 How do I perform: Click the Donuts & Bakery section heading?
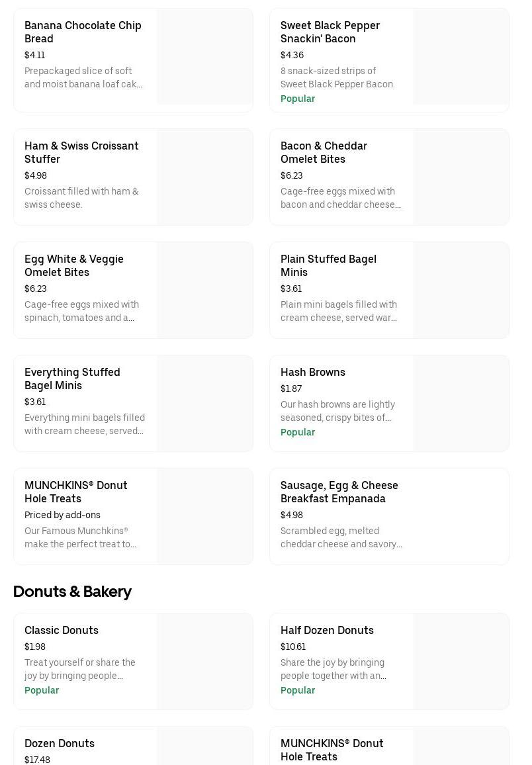[x=72, y=591]
